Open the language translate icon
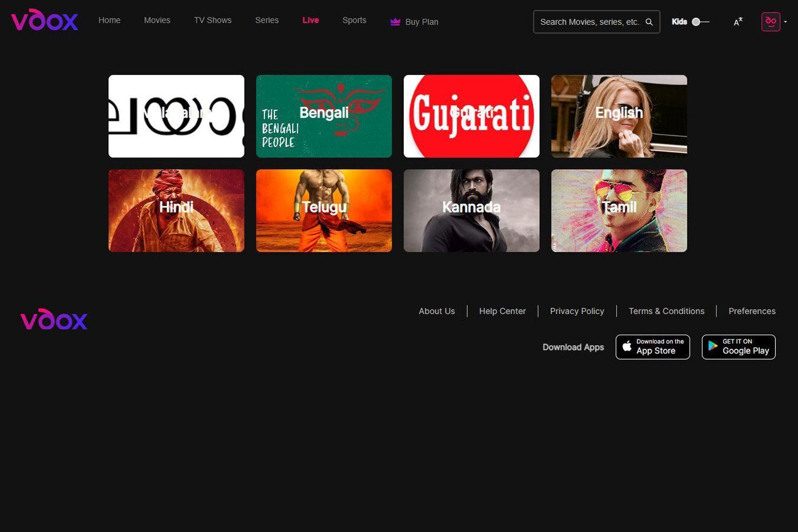Screen dimensions: 798x532 coord(738,22)
